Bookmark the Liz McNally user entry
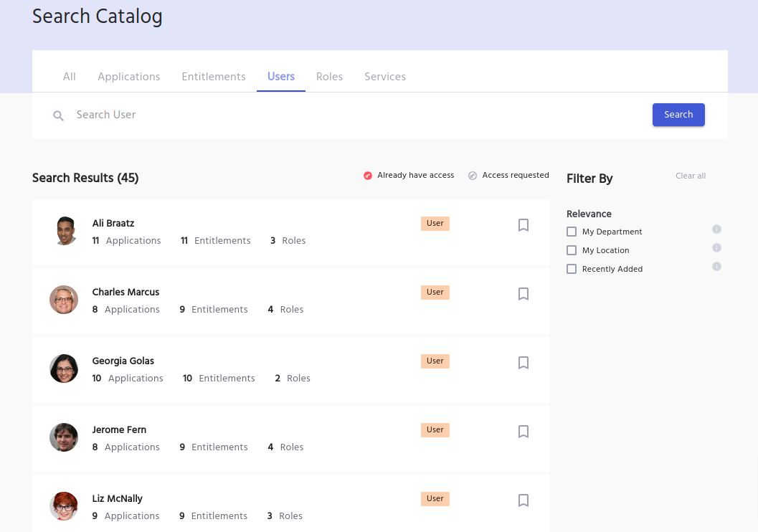The image size is (758, 532). (x=524, y=500)
